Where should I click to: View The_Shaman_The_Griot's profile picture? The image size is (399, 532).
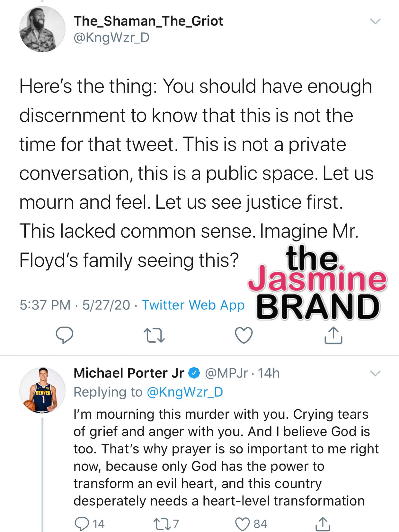(x=42, y=29)
